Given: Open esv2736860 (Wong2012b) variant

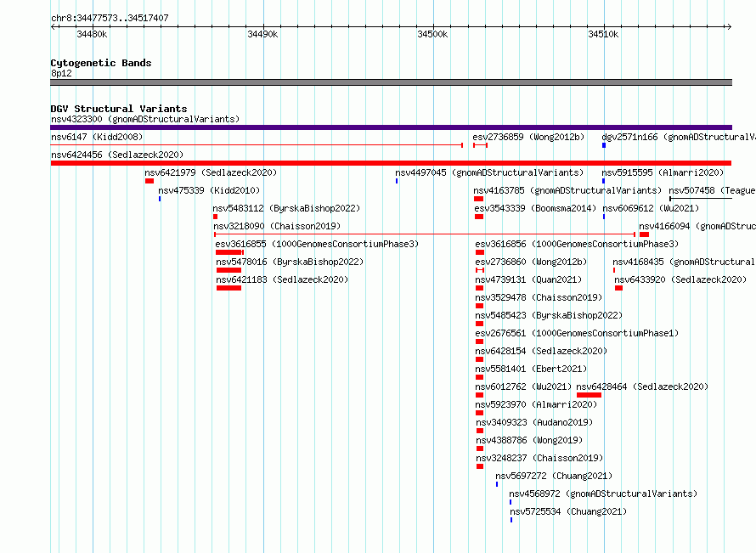Looking at the screenshot, I should click(x=531, y=262).
